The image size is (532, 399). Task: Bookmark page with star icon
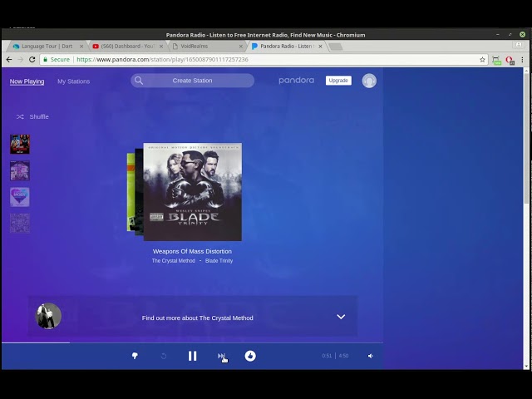pyautogui.click(x=482, y=60)
